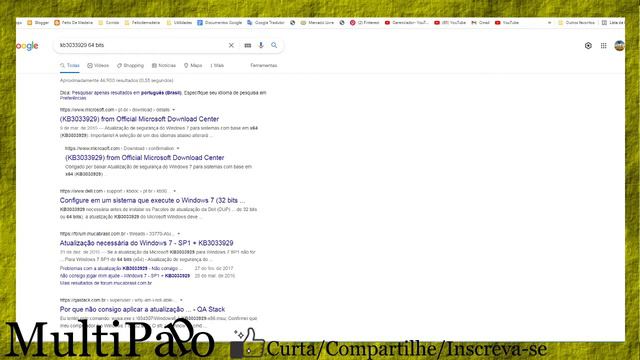This screenshot has height=360, width=640.
Task: Submit search with the blue magnifier icon
Action: coord(274,45)
